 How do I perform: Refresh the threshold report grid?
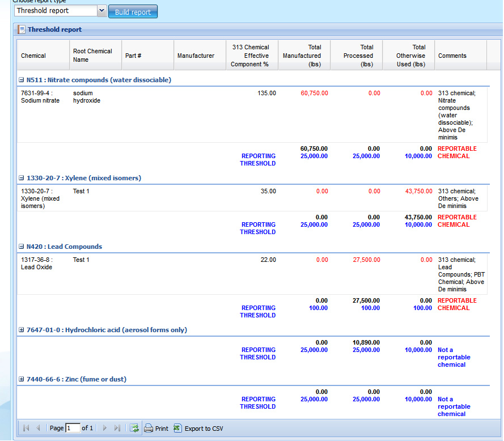point(134,429)
